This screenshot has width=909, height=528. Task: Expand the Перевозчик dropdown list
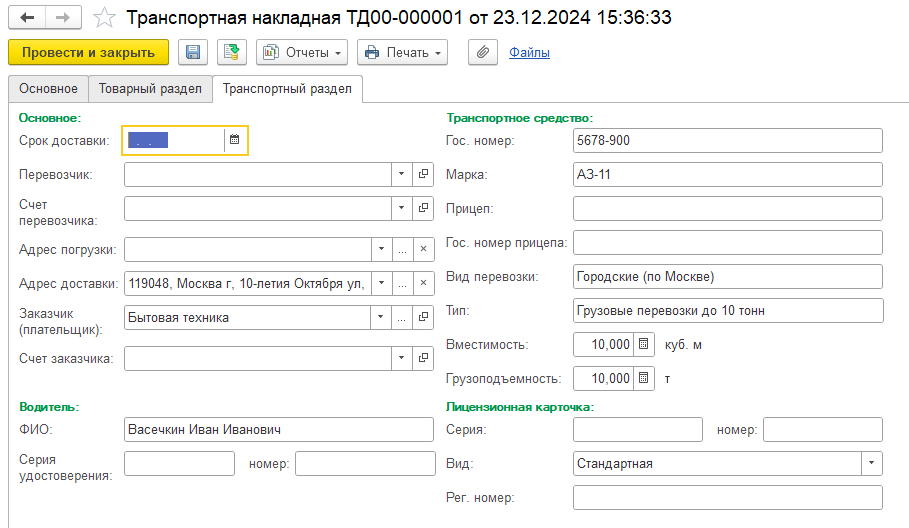401,175
